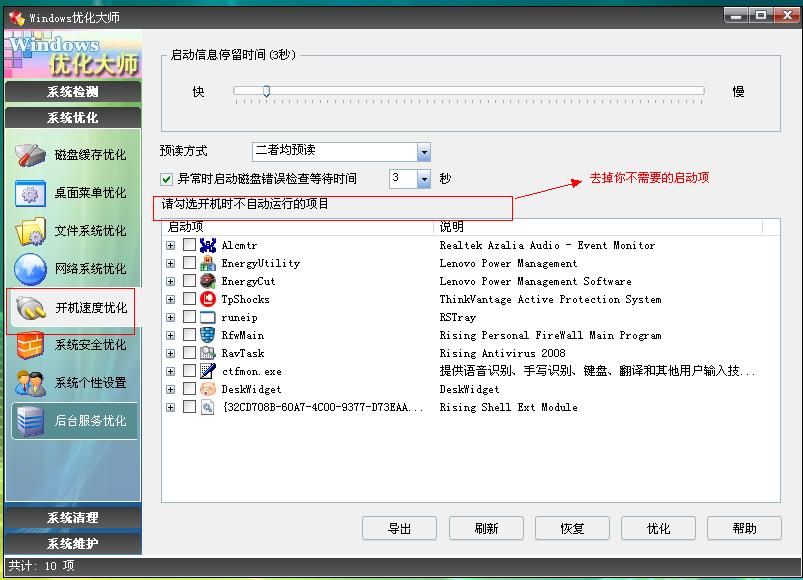Click the DeskWidget face icon

[208, 389]
